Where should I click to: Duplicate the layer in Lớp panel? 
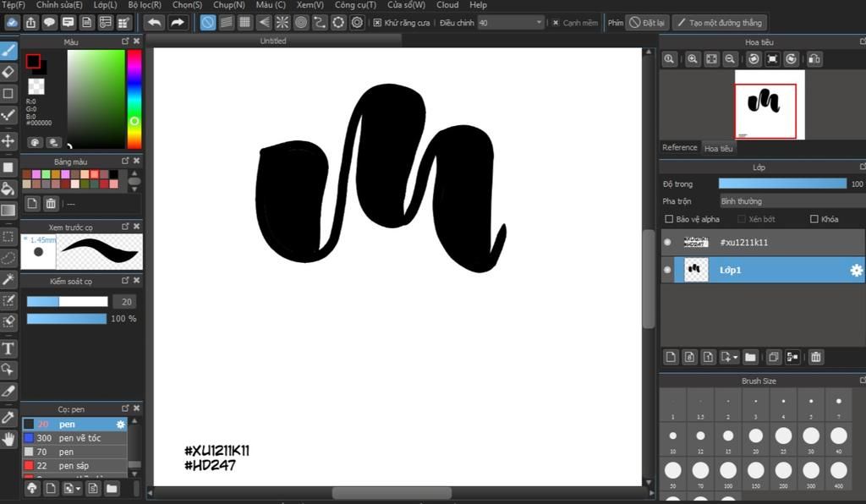774,357
